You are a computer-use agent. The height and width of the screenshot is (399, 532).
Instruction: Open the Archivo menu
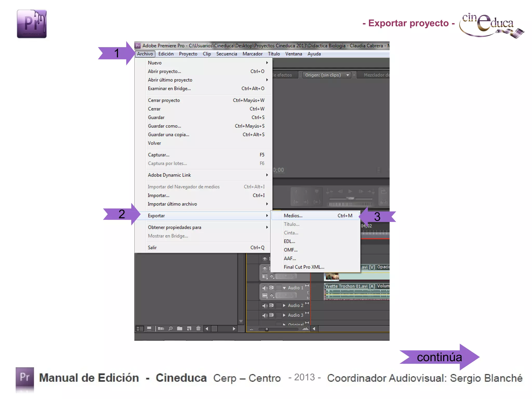tap(145, 54)
